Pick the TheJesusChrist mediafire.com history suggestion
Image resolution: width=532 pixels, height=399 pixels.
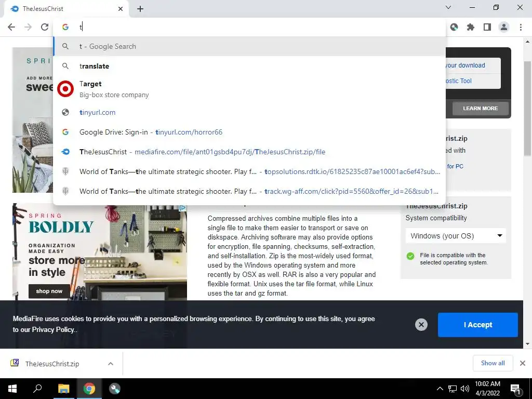[x=249, y=152]
